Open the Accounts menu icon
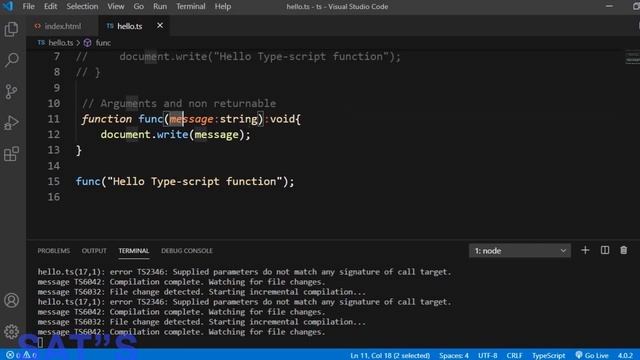Image resolution: width=640 pixels, height=360 pixels. 11,300
